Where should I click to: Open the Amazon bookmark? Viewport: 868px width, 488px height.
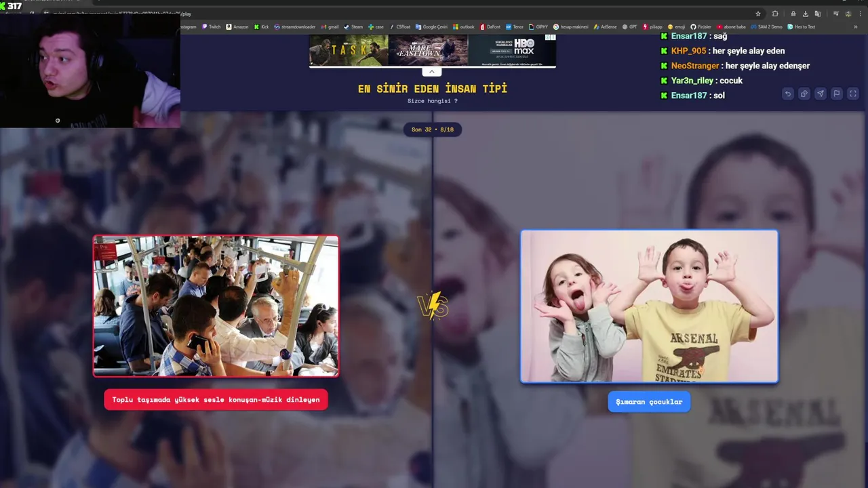[x=237, y=27]
